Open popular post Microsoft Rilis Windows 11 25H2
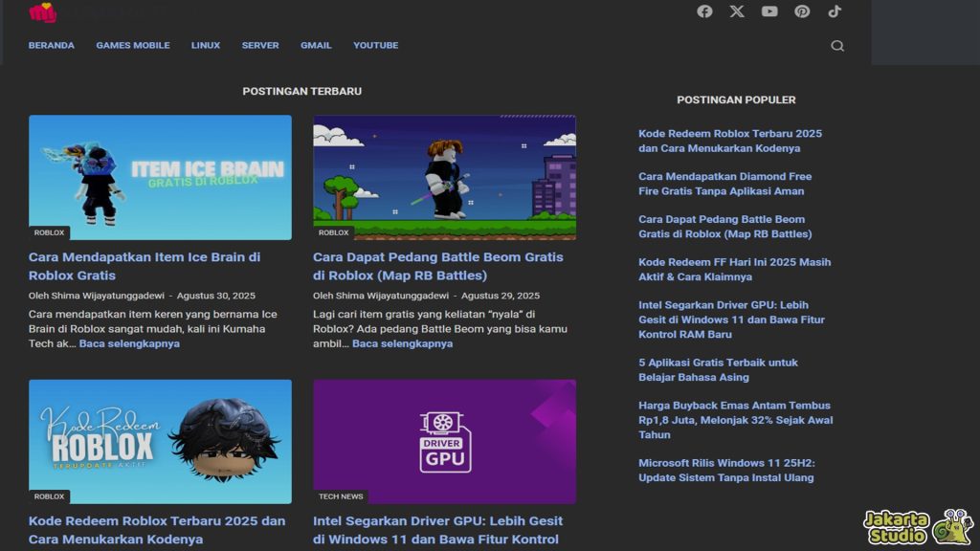This screenshot has width=980, height=551. (727, 471)
